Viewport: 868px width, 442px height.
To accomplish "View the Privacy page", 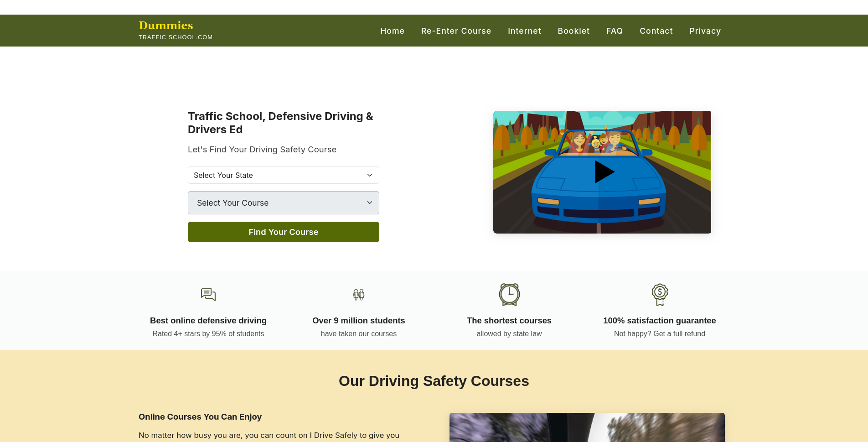I will tap(705, 31).
